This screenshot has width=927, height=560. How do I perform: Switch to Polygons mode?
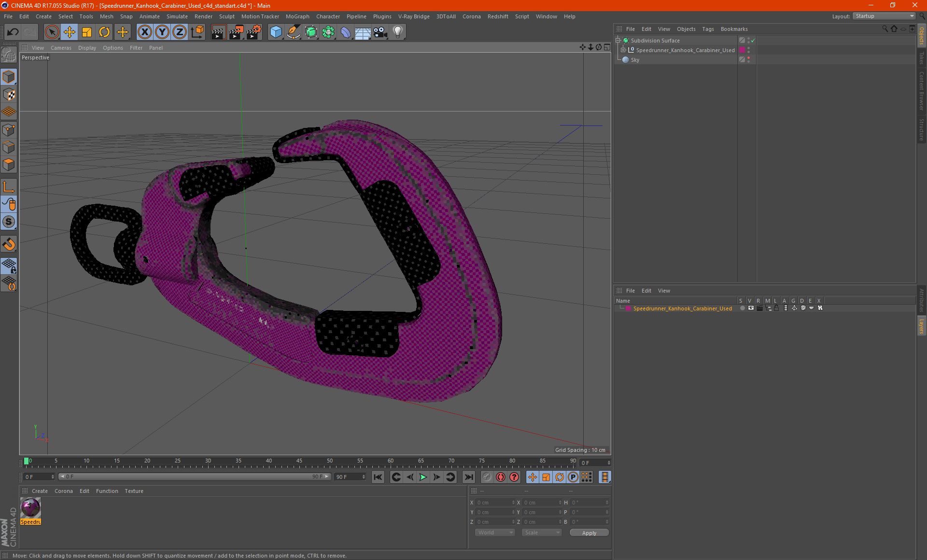coord(9,165)
